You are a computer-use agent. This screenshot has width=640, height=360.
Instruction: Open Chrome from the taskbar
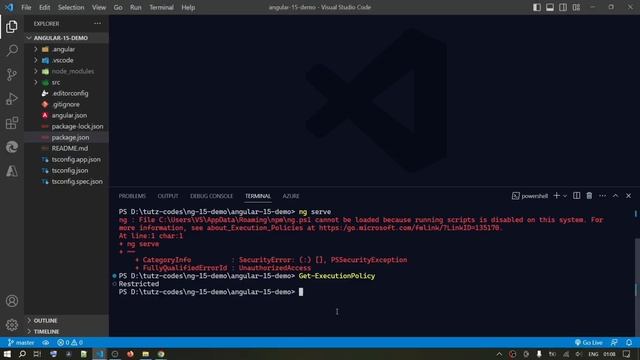(161, 354)
